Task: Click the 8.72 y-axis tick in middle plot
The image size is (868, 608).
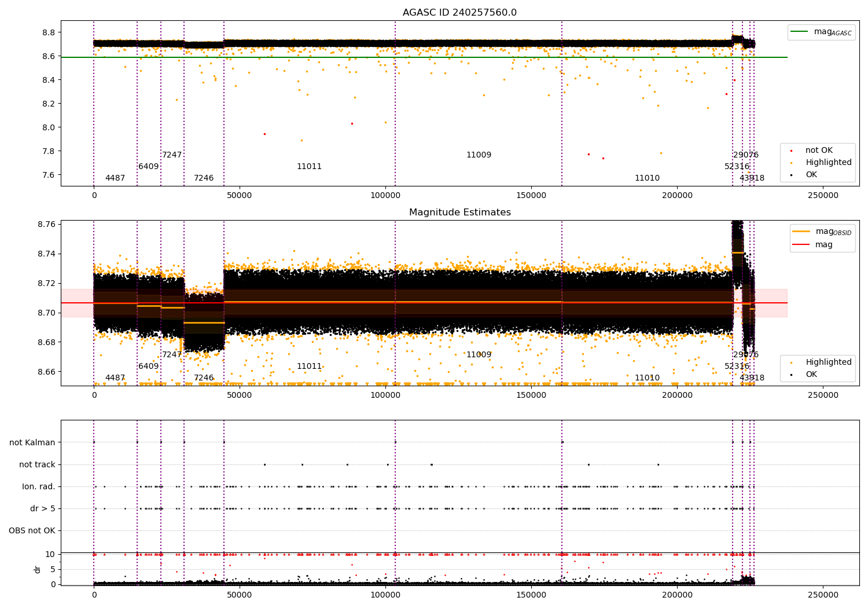Action: 46,283
